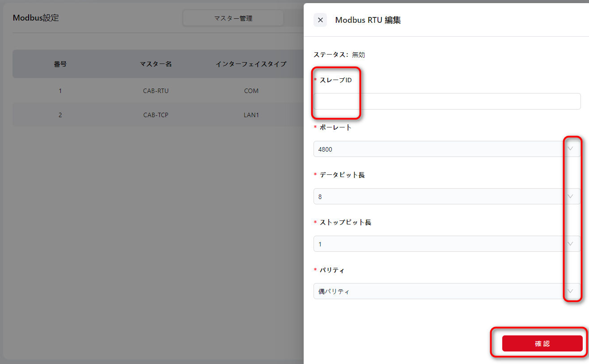Screen dimensions: 589x364
Task: Click row number 2 in the table
Action: (60, 115)
